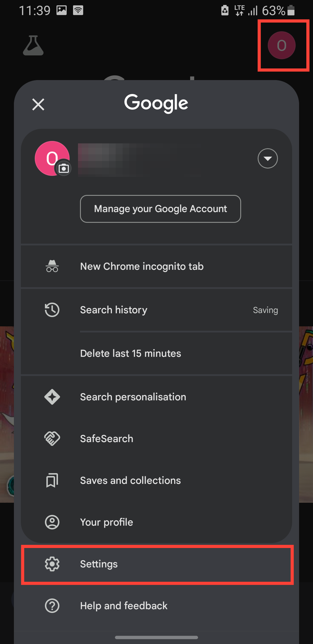This screenshot has height=644, width=313.
Task: Open Your profile
Action: (107, 522)
